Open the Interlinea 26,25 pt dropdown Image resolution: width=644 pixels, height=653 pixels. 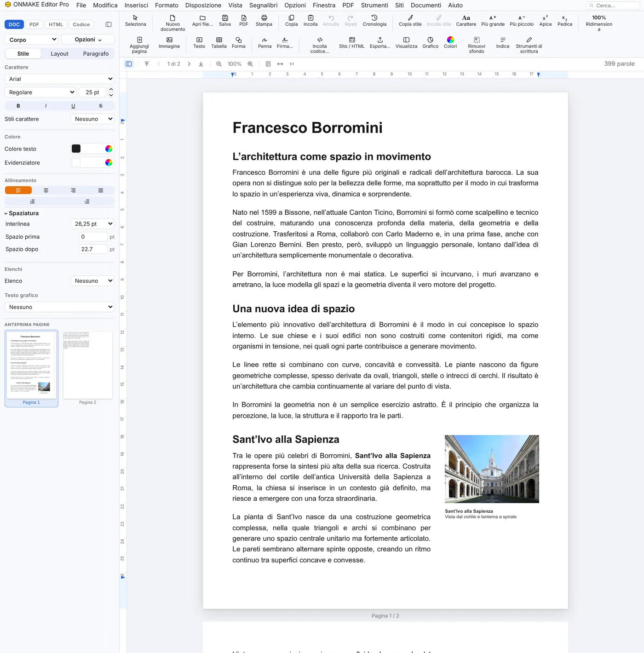[92, 224]
